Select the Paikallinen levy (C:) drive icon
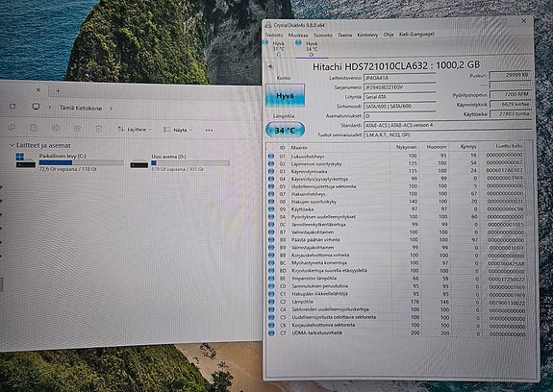Viewport: 553px width, 392px height. tap(25, 160)
